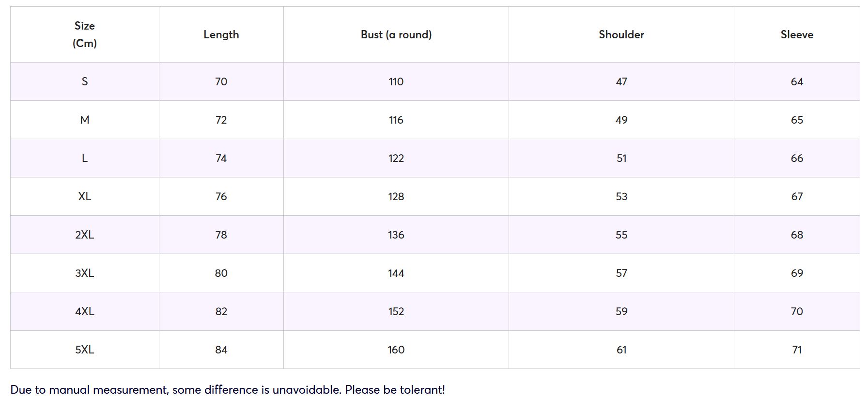Click bust value 110 for size S
Screen dimensions: 868x400
coord(396,81)
